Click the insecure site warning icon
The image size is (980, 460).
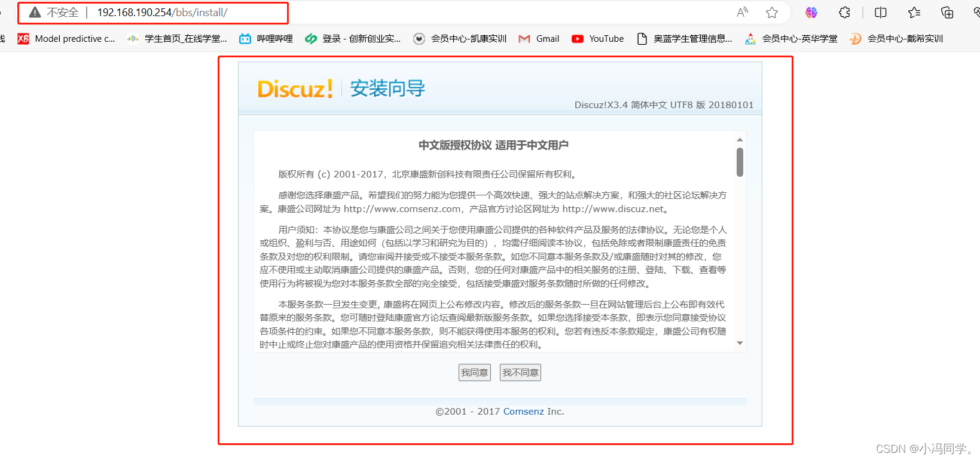pos(35,13)
